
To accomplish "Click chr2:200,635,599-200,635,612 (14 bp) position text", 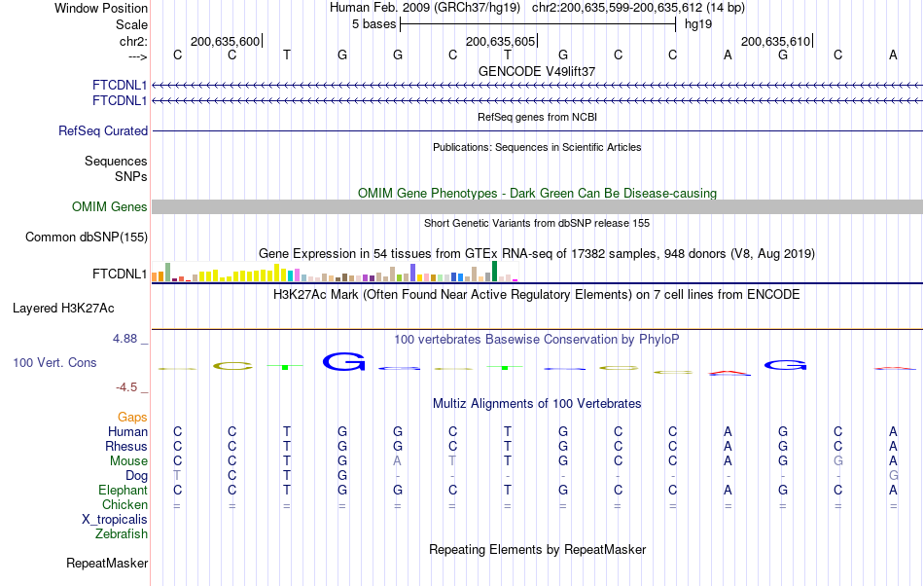I will (x=638, y=8).
